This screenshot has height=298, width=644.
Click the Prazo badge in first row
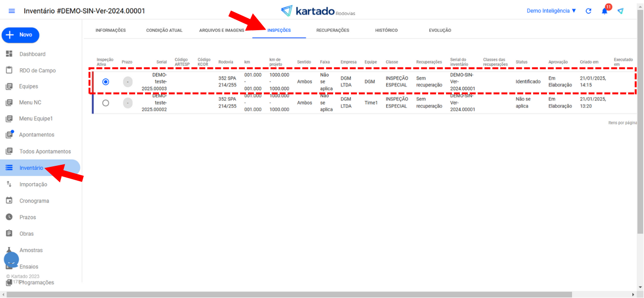[128, 82]
